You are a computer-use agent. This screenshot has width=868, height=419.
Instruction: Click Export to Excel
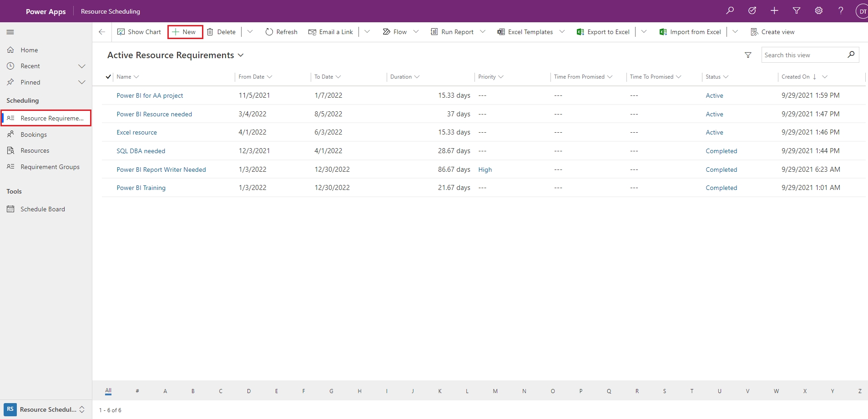(x=603, y=32)
